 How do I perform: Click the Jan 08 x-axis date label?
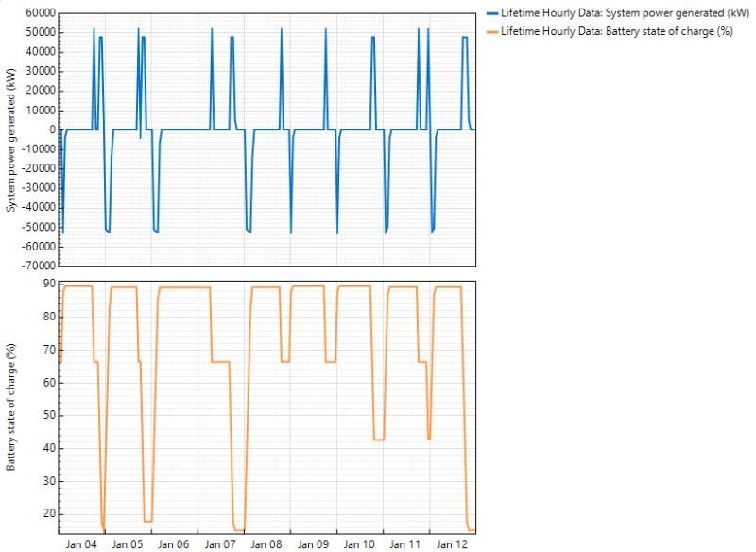pyautogui.click(x=267, y=544)
